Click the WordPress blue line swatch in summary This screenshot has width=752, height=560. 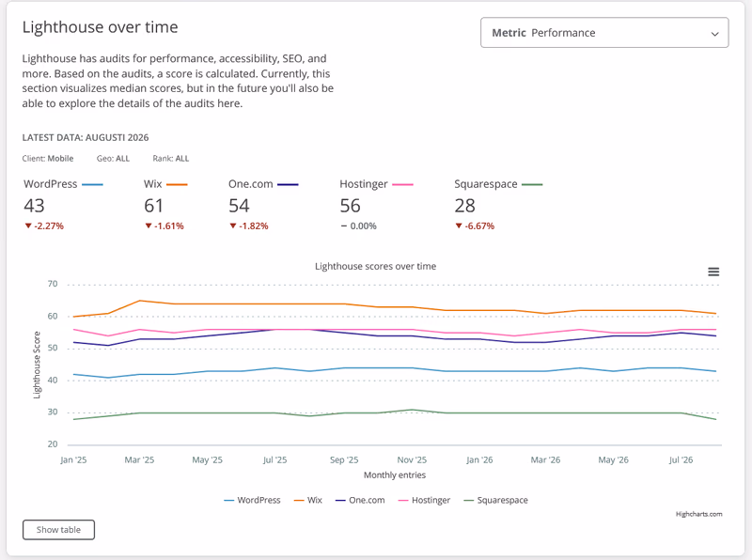pyautogui.click(x=92, y=184)
